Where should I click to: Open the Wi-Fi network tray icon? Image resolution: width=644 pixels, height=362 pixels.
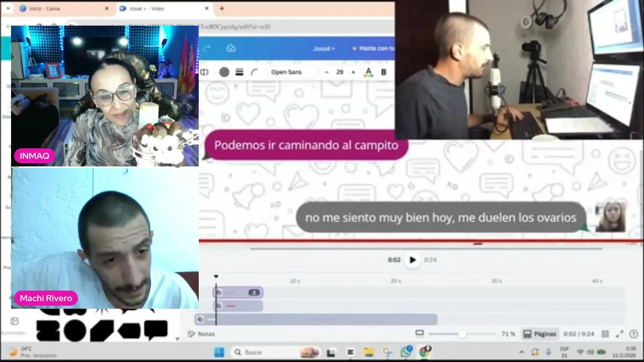coord(581,352)
